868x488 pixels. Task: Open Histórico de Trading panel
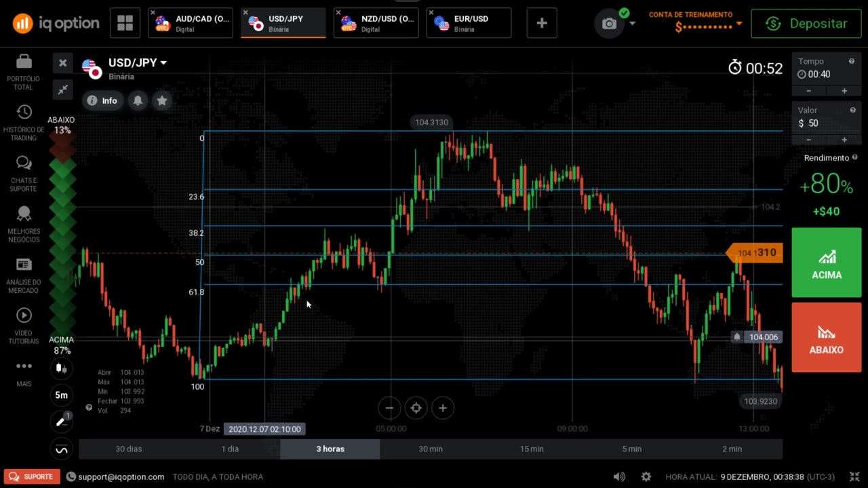click(24, 123)
